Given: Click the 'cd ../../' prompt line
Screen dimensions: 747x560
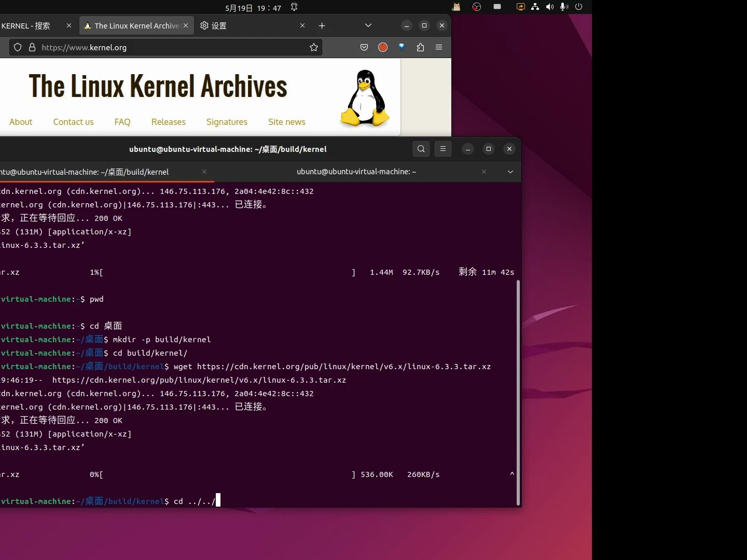Looking at the screenshot, I should point(110,501).
